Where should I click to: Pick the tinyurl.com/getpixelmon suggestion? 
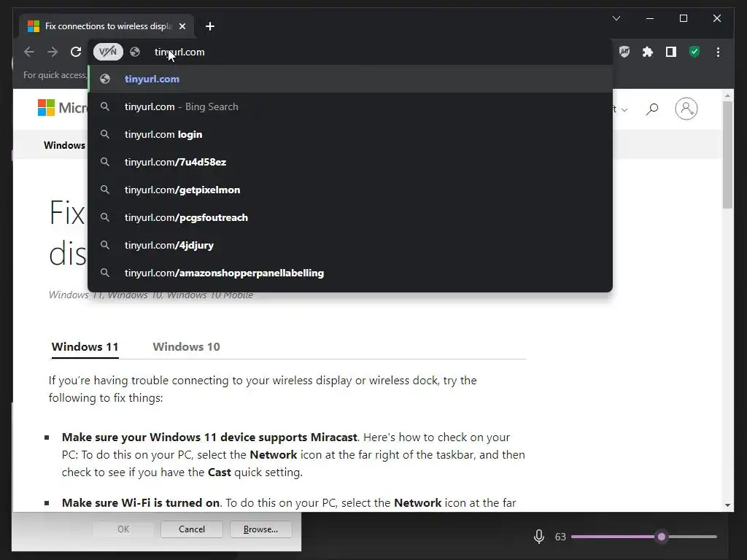click(350, 190)
